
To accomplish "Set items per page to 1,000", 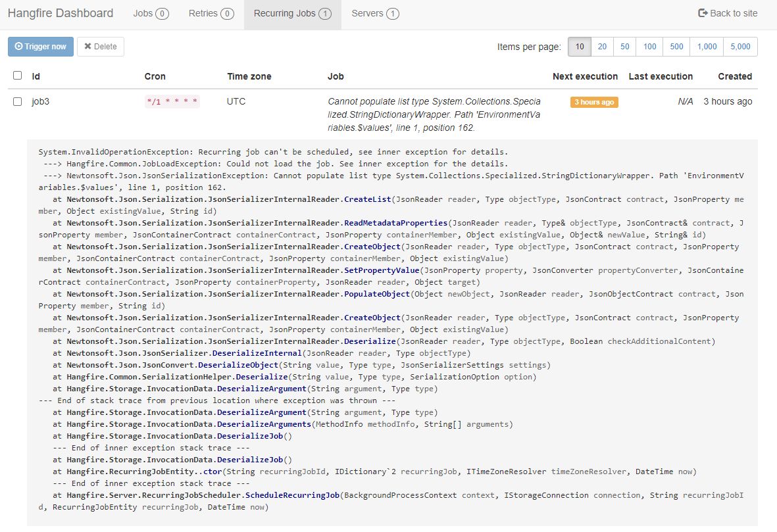I will (x=707, y=47).
